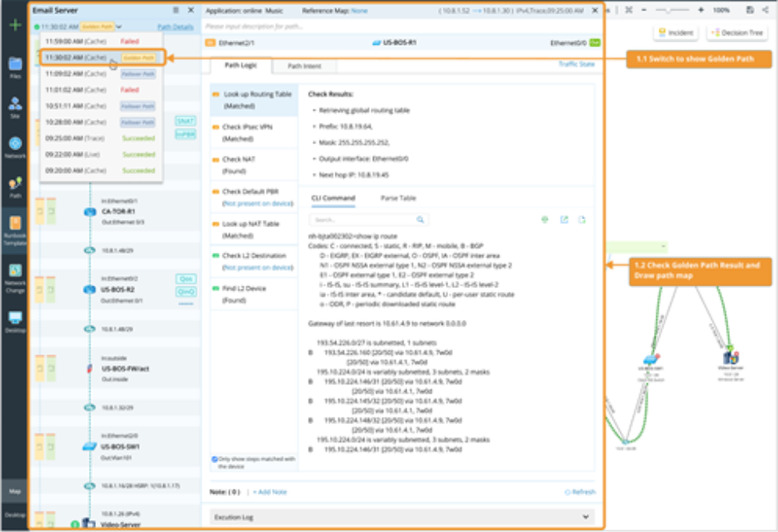Image resolution: width=778 pixels, height=532 pixels.
Task: Click the path description input field
Action: tap(402, 26)
